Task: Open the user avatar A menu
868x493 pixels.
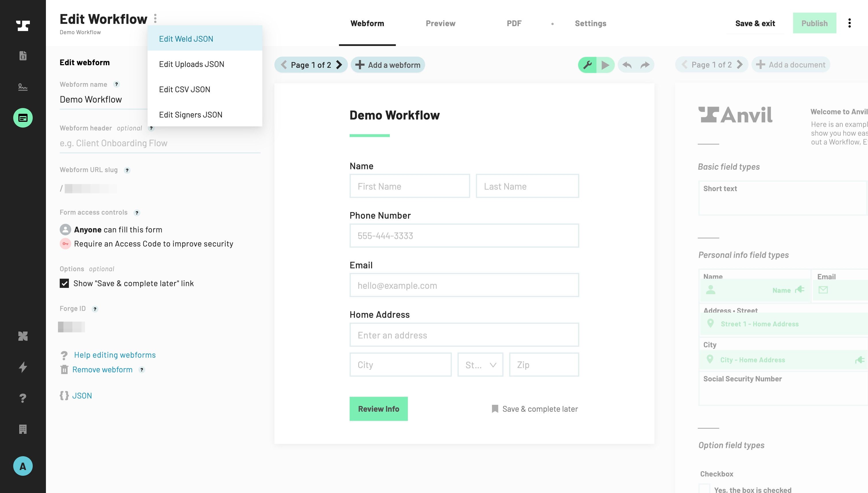Action: [x=23, y=466]
